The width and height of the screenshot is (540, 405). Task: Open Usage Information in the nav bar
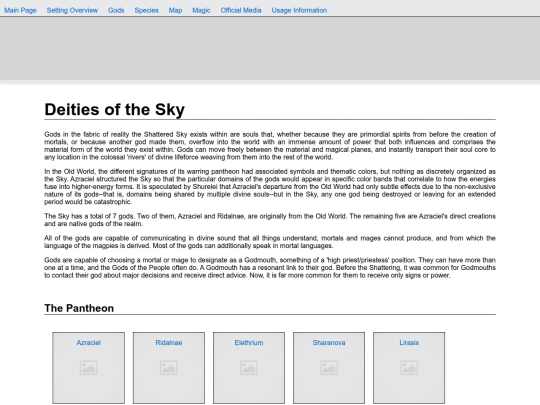[299, 10]
